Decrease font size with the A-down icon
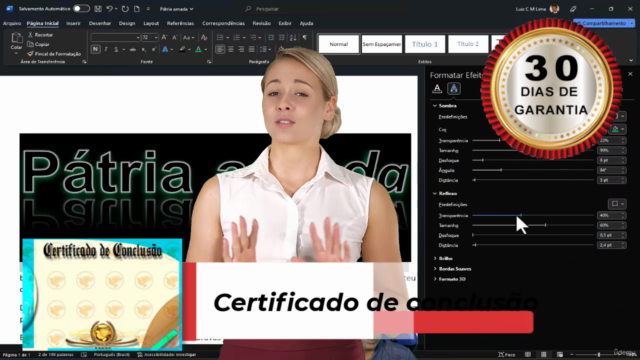The height and width of the screenshot is (360, 640). [x=175, y=38]
